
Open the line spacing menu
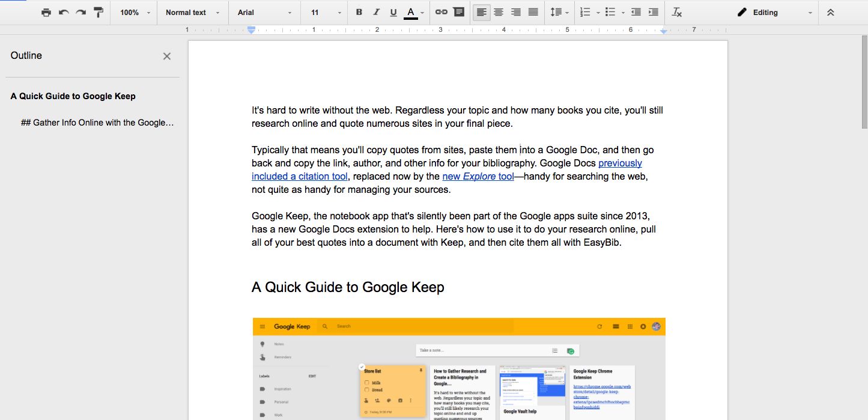coord(559,12)
